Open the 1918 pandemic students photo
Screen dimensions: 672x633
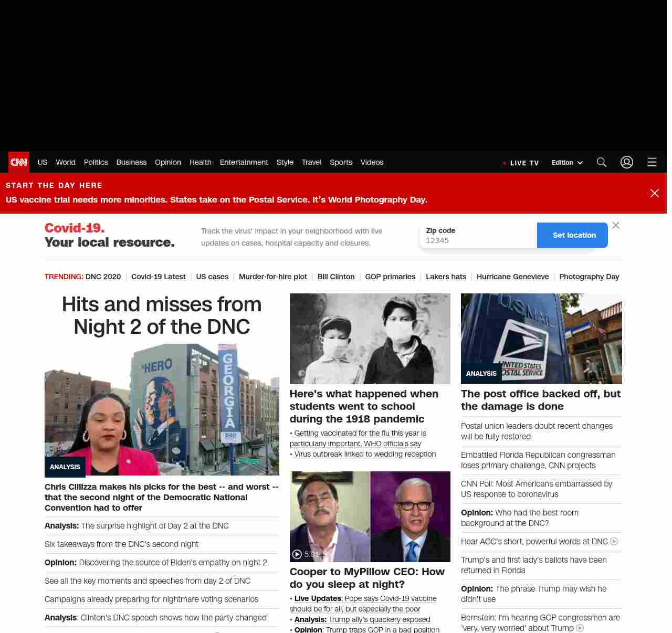tap(370, 339)
